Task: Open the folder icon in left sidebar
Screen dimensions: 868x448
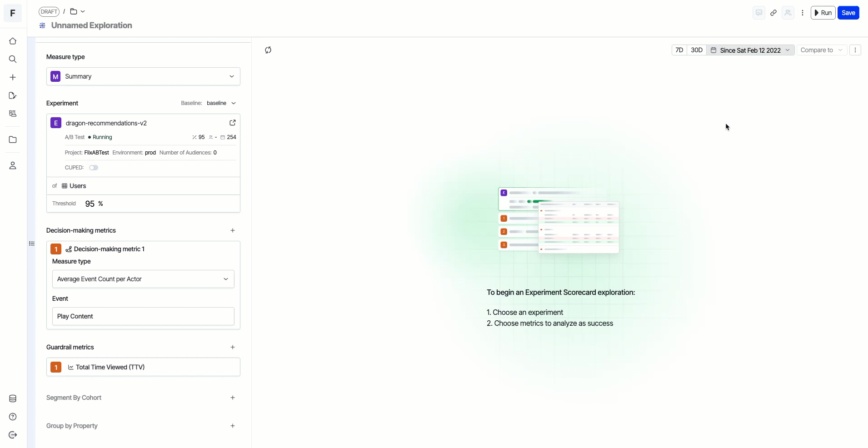Action: click(x=13, y=139)
